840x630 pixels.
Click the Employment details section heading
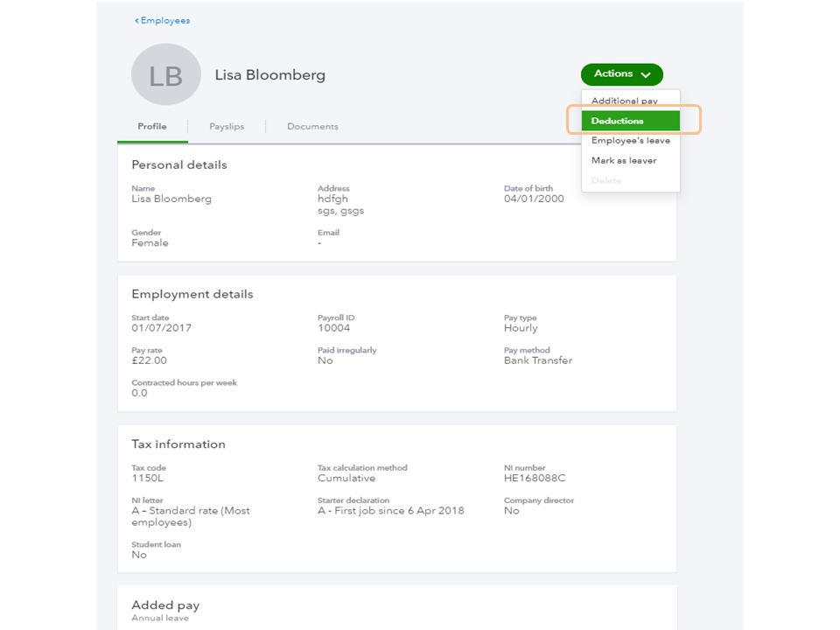click(x=192, y=295)
